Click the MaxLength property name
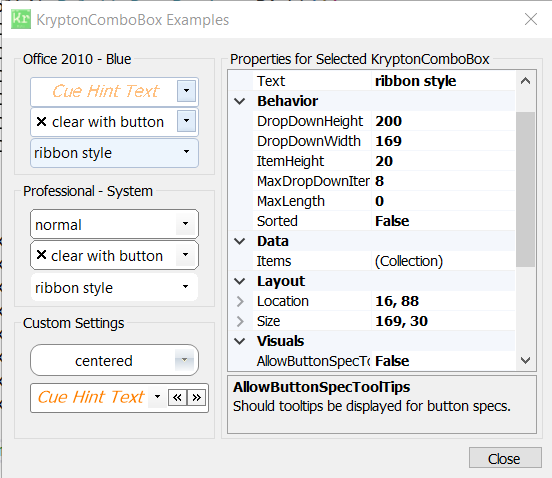This screenshot has width=552, height=478. (x=291, y=202)
